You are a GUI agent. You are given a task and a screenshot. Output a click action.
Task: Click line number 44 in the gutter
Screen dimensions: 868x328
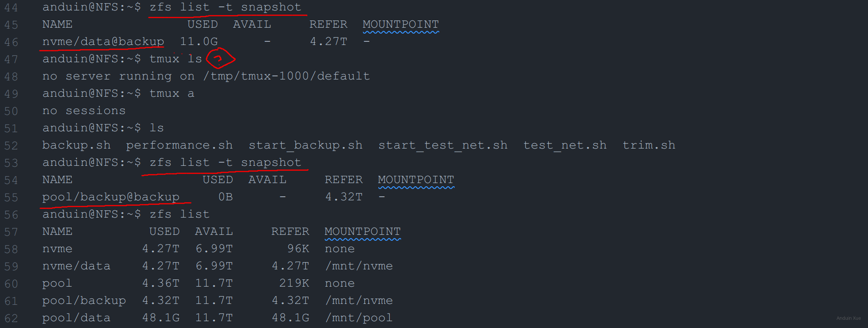[11, 8]
